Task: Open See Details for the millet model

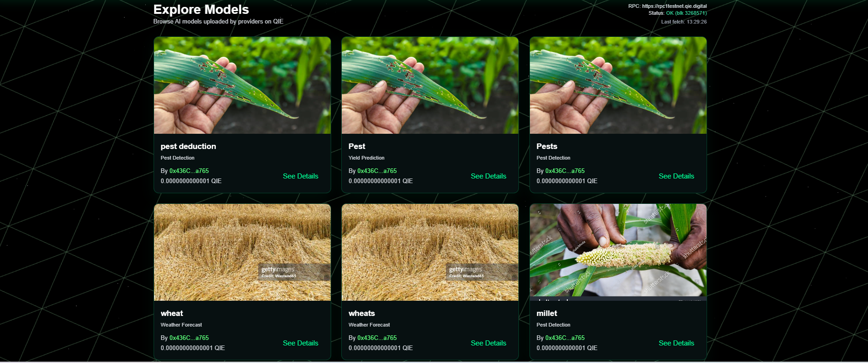Action: click(x=676, y=343)
